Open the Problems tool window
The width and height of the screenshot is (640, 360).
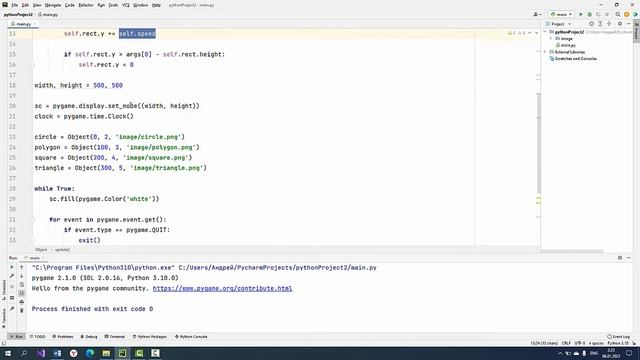[x=63, y=337]
